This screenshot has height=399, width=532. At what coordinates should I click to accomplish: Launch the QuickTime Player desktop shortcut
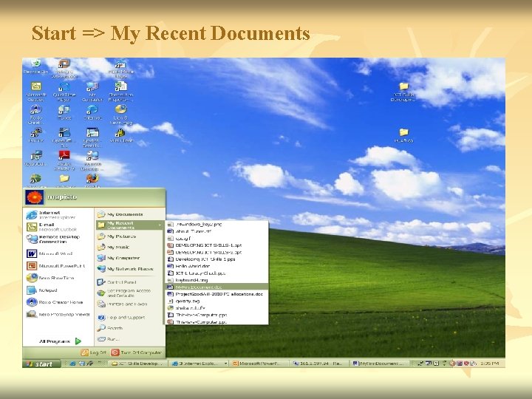[64, 91]
